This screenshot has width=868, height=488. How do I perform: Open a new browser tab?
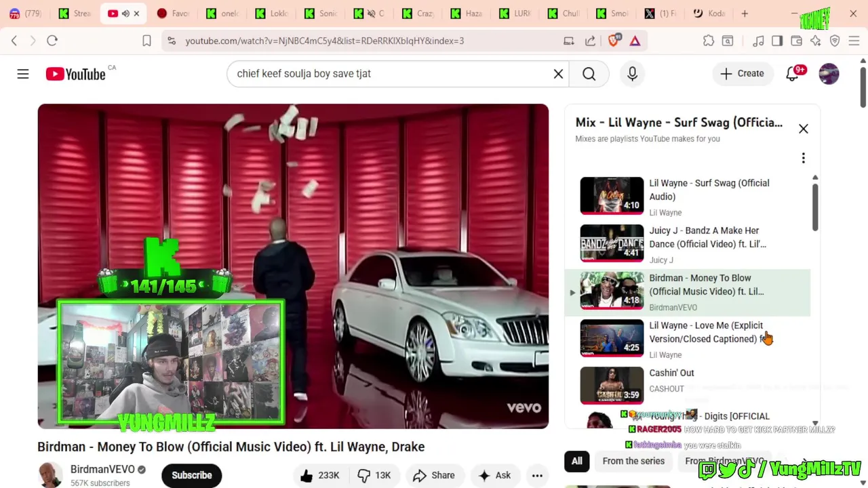coord(745,14)
